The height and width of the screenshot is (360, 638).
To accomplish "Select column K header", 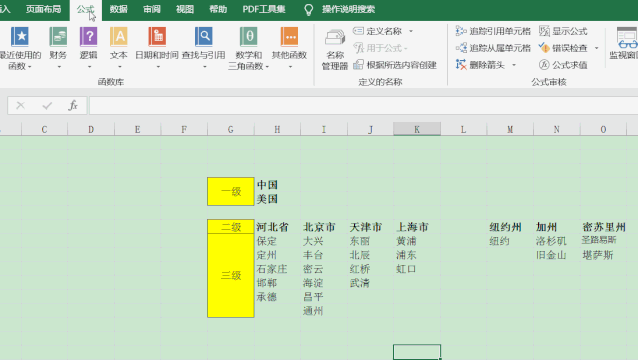I will (x=417, y=129).
